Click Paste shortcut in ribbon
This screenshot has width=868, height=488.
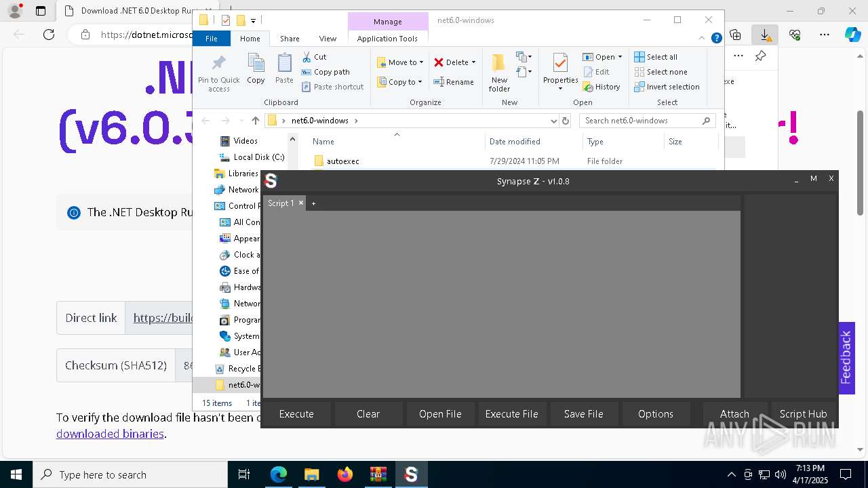(333, 87)
